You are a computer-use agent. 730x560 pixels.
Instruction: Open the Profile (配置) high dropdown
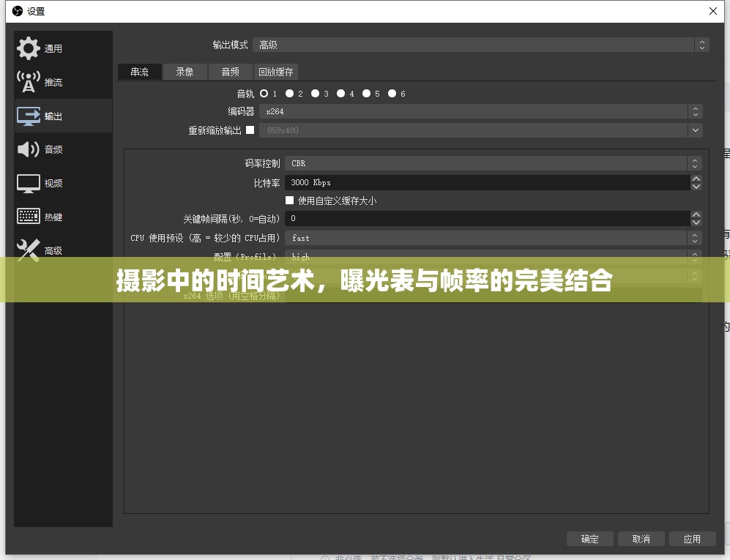(x=493, y=256)
